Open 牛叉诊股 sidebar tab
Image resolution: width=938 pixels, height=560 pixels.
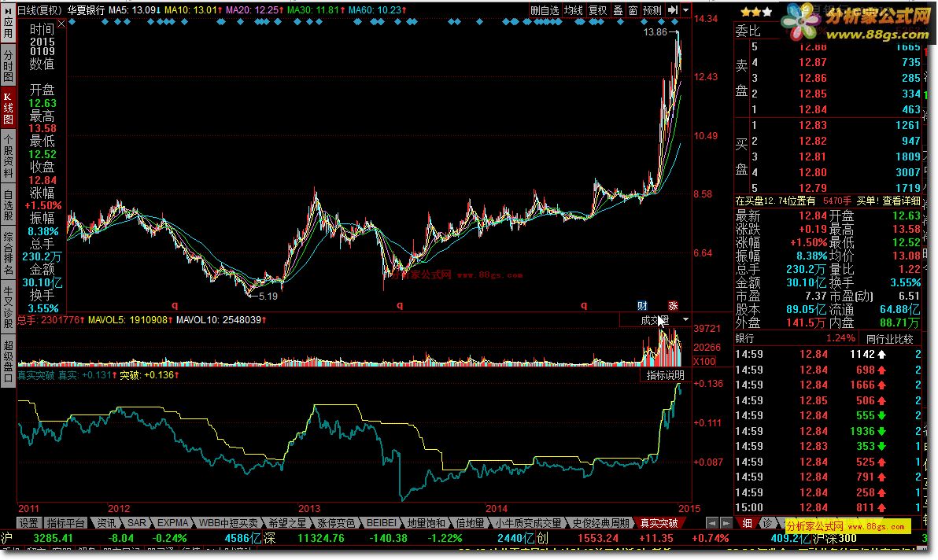8,308
